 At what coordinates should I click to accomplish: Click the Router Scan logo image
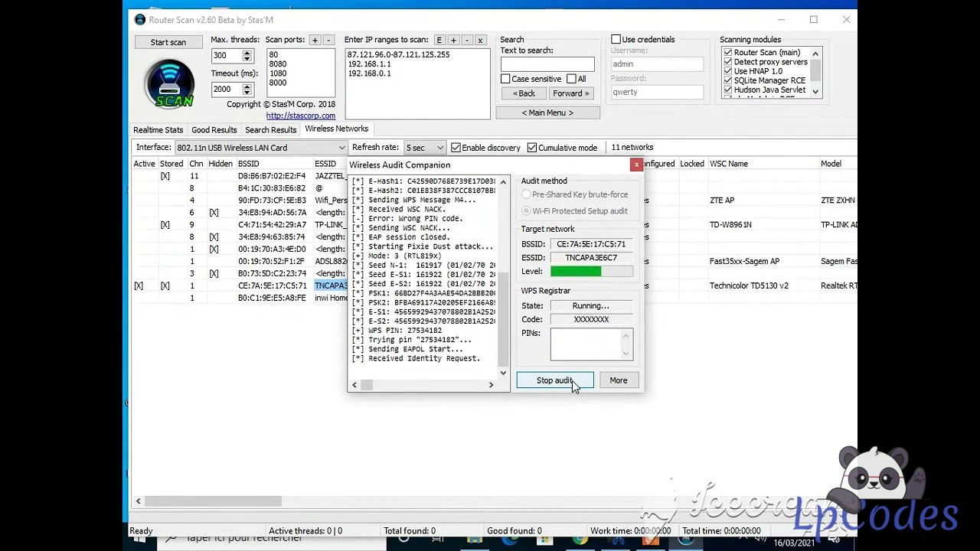[x=169, y=83]
